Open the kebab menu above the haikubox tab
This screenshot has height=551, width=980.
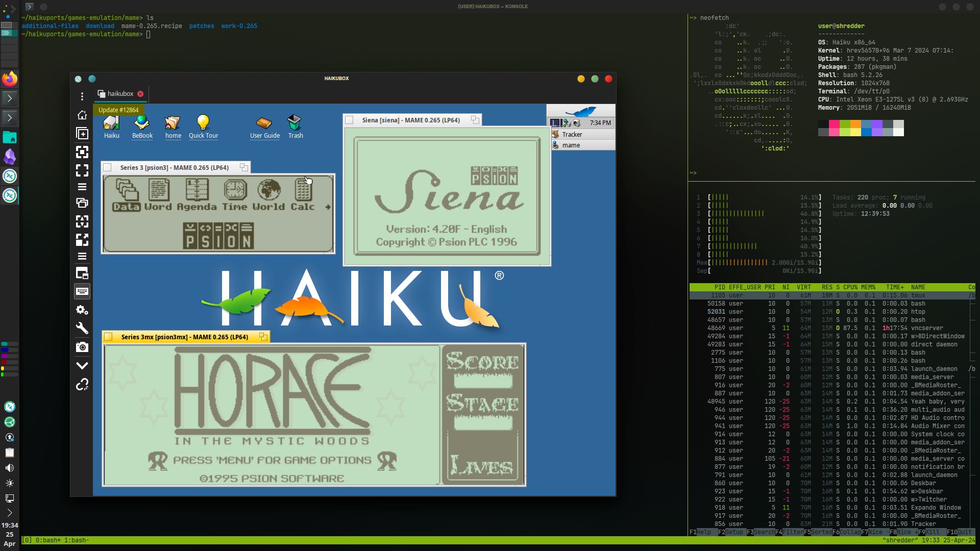(82, 96)
